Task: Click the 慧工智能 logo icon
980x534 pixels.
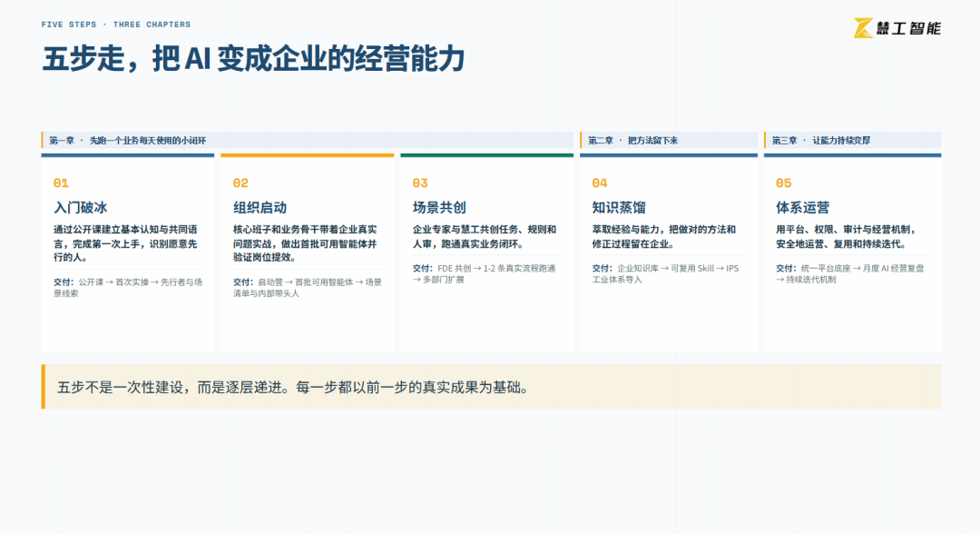Action: 863,28
